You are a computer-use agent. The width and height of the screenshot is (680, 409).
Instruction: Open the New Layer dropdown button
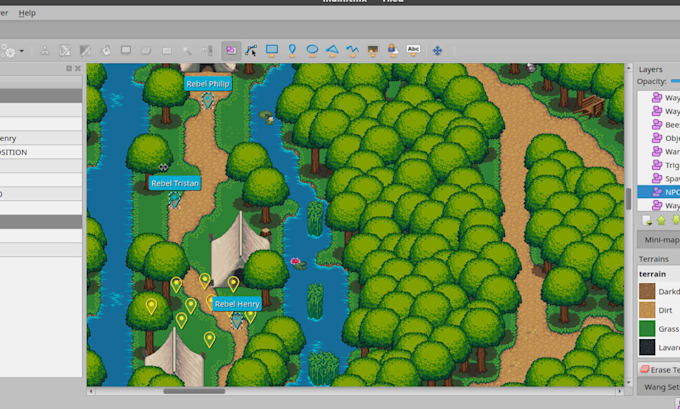point(647,220)
